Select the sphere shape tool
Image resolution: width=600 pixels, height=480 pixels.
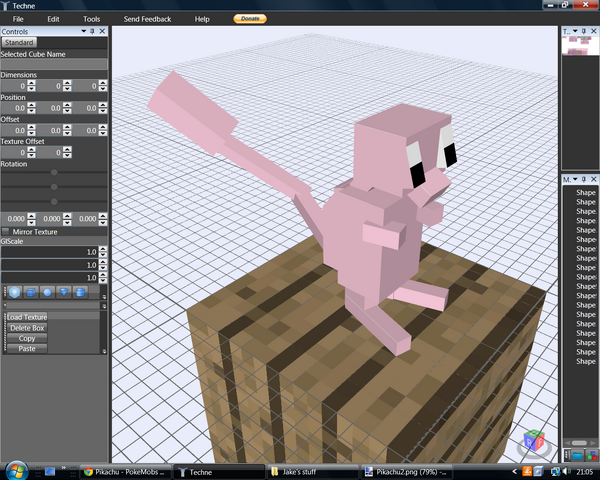(47, 292)
